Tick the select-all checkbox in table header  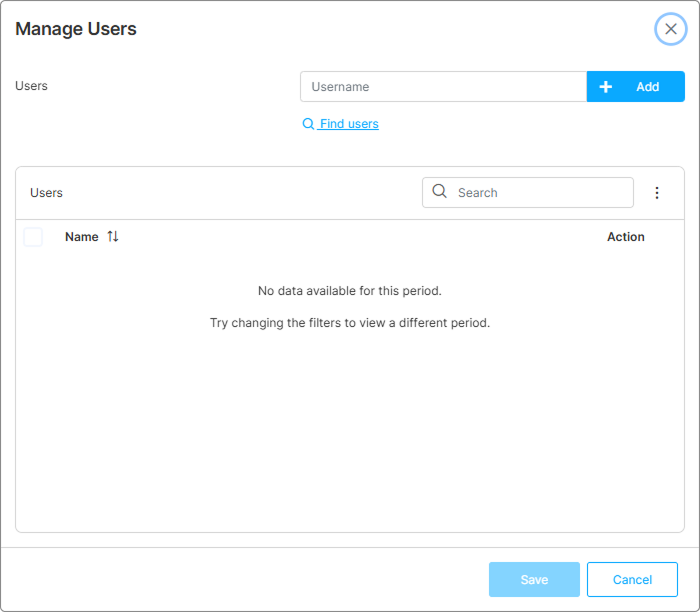[x=33, y=237]
